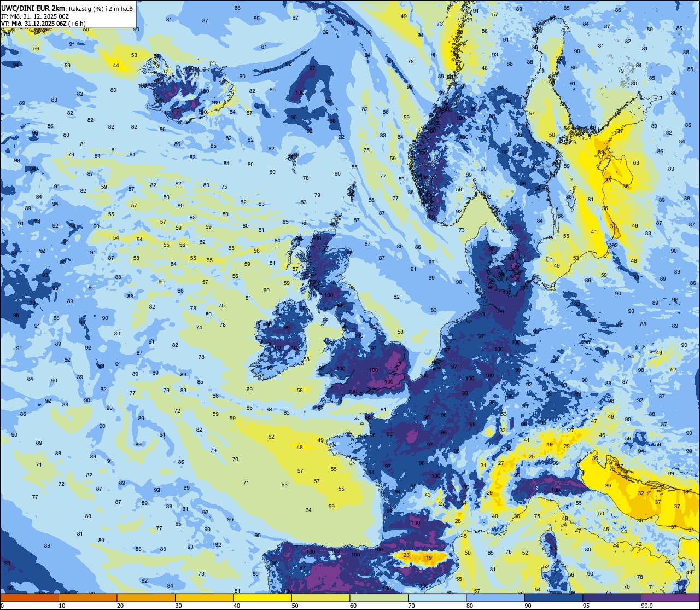Click the 'UWC/DINI EUR 2km' model title
This screenshot has height=610, width=700.
tap(33, 8)
